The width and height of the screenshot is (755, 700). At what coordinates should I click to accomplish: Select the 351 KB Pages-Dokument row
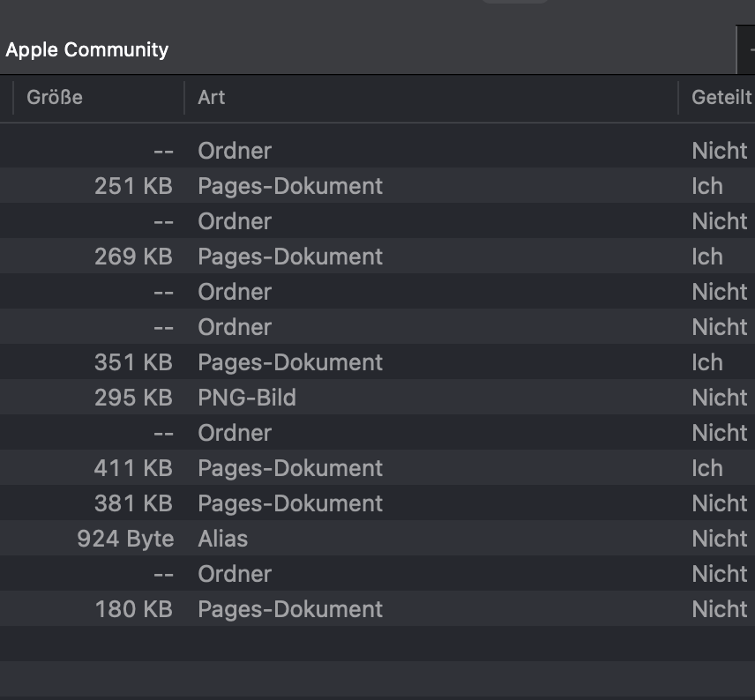point(290,362)
